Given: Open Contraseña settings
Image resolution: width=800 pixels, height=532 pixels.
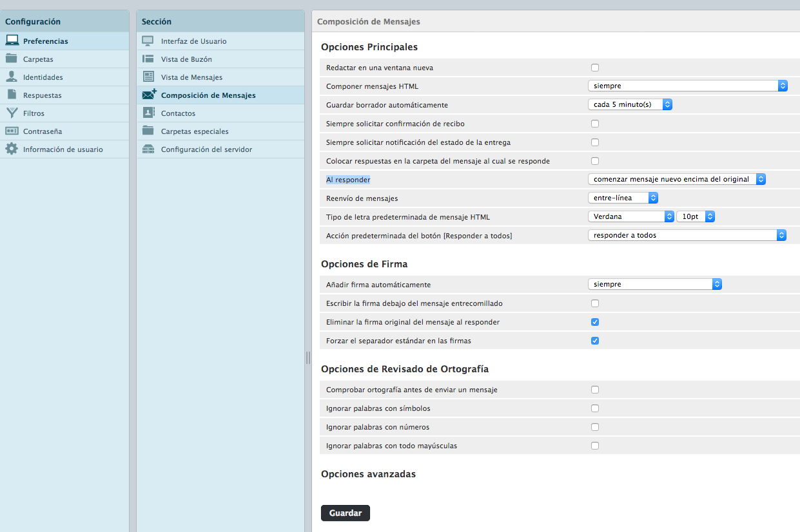Looking at the screenshot, I should click(x=64, y=131).
